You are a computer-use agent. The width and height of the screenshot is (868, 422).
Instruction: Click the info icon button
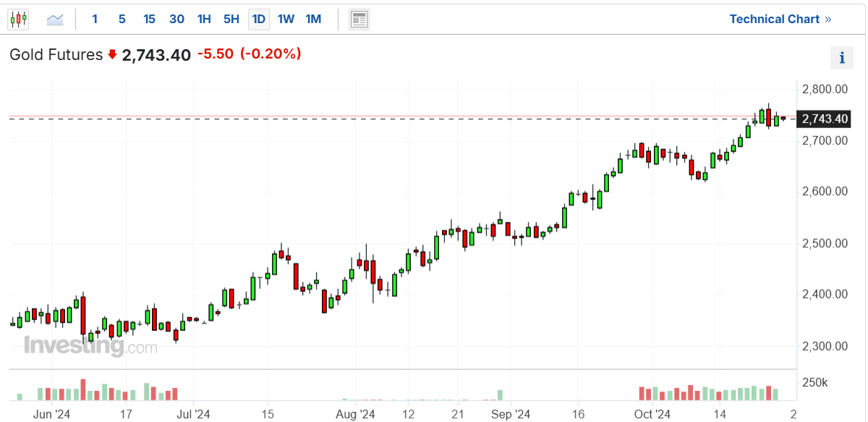pyautogui.click(x=842, y=58)
